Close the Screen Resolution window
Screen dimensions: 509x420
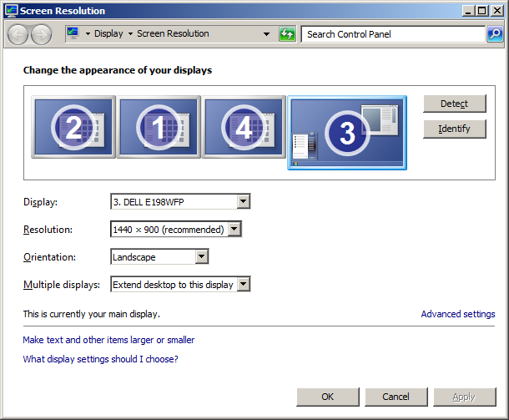[x=497, y=11]
